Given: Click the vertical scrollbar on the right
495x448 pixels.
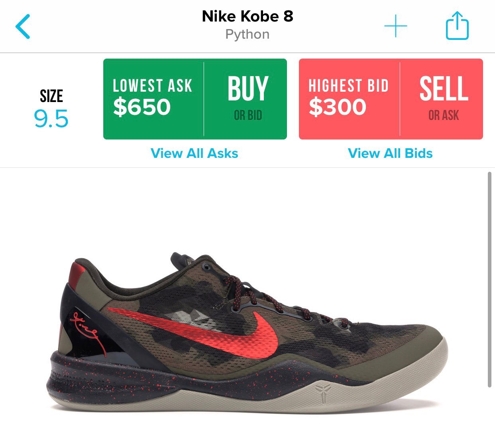Looking at the screenshot, I should tap(490, 279).
